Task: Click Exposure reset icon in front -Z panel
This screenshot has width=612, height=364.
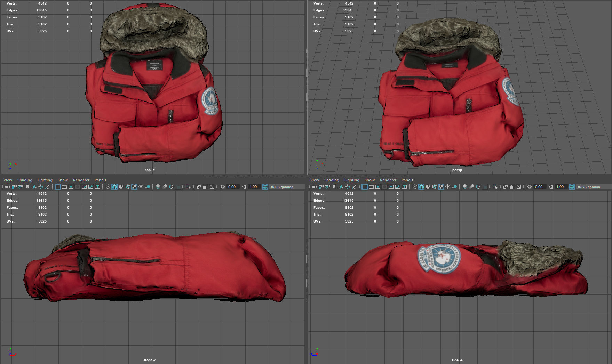Action: pyautogui.click(x=222, y=187)
